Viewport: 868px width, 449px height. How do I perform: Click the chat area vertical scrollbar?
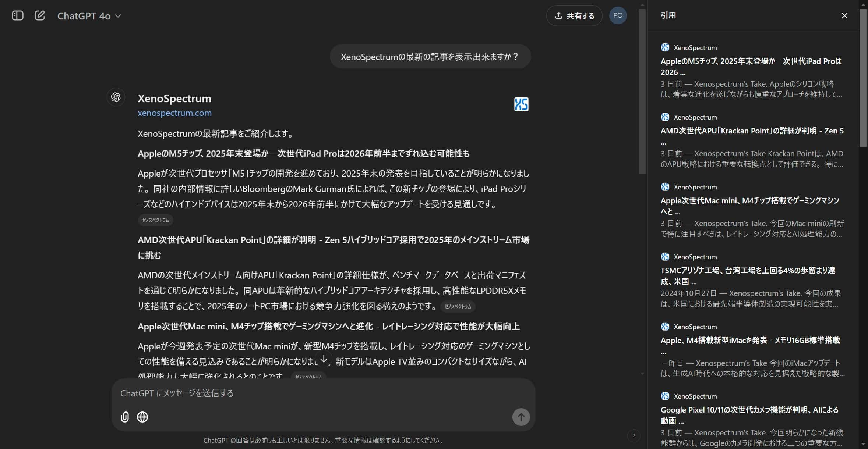(x=642, y=92)
